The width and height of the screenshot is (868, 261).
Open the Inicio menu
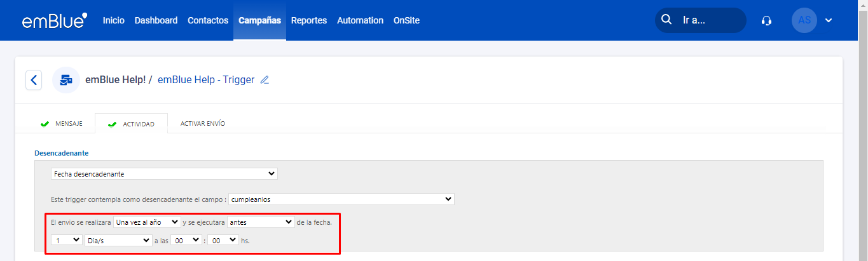(114, 20)
